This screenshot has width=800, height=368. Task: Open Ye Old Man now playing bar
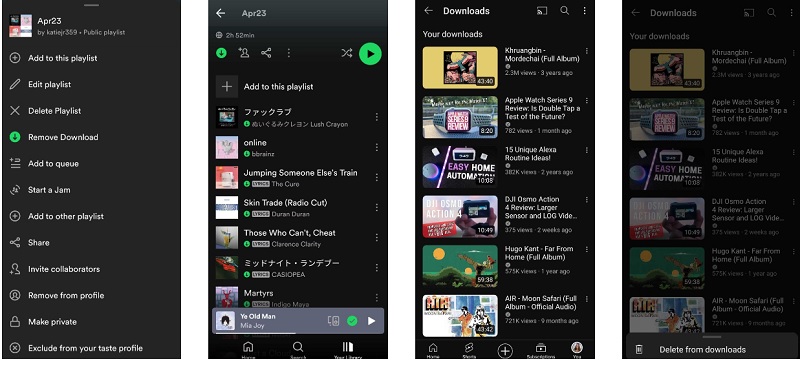(298, 321)
